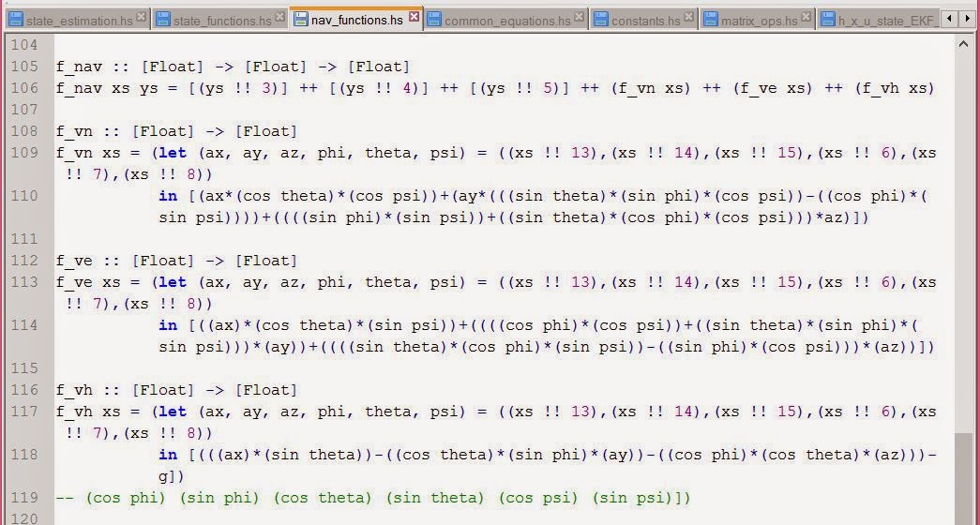Click line number 117 in the margin
The image size is (980, 525).
point(24,412)
